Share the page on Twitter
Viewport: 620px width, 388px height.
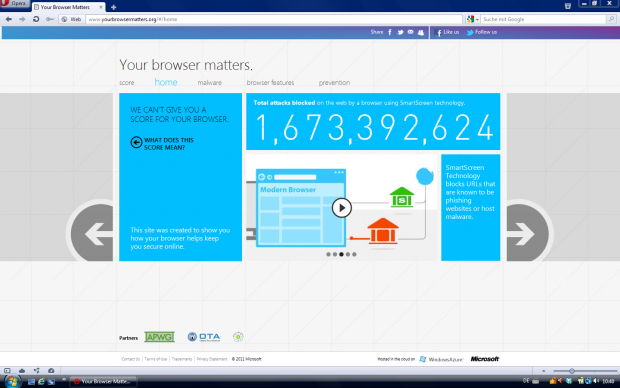coord(400,32)
